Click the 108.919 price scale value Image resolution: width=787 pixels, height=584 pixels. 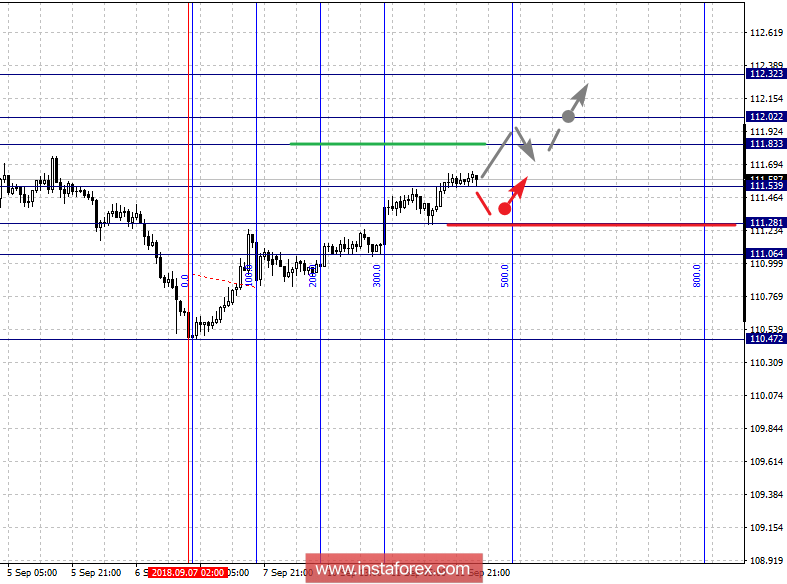pos(766,560)
